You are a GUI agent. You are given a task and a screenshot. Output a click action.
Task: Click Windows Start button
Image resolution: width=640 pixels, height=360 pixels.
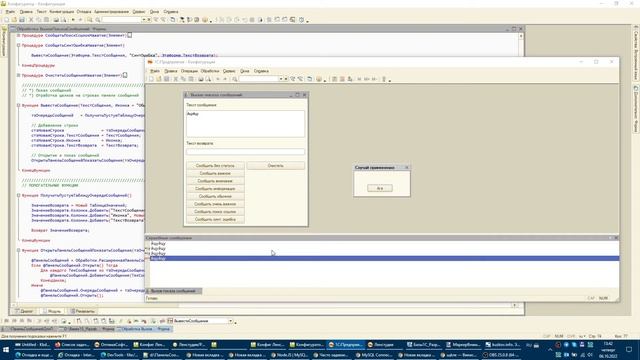pos(6,350)
